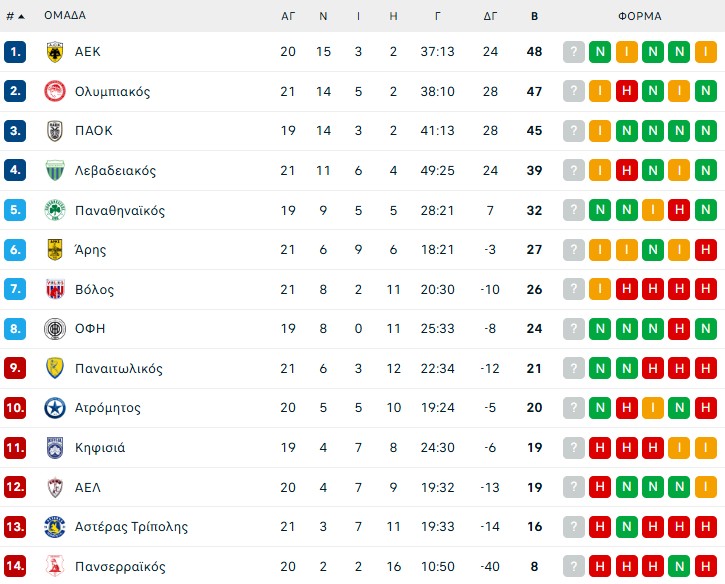Click ΑΕΛ's orange I form badge
The height and width of the screenshot is (584, 725).
pos(704,488)
